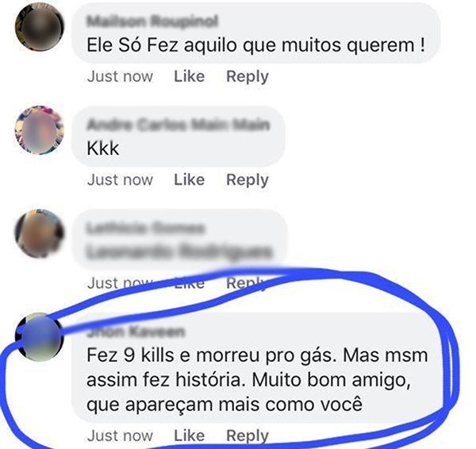Open "Just now" timestamp under "Fez 9 kills" comment
476x449 pixels.
[120, 436]
